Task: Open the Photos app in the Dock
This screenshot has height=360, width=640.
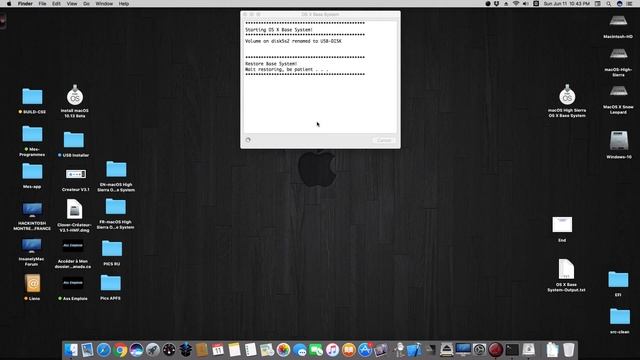Action: click(283, 350)
